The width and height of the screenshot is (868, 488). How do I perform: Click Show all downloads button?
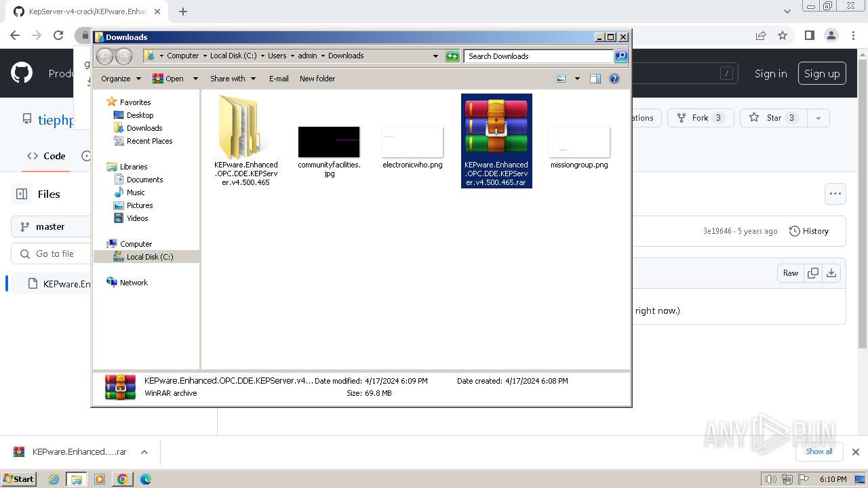(x=819, y=451)
